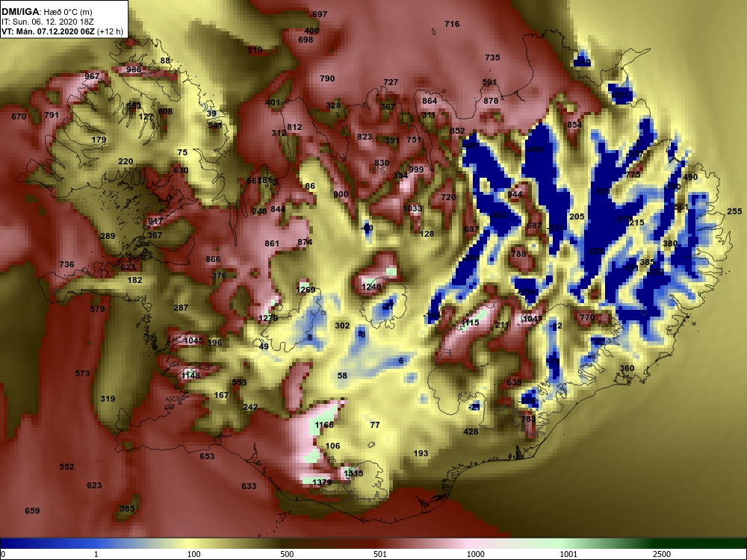Click the map value '1166'
The width and height of the screenshot is (747, 560).
pyautogui.click(x=324, y=425)
